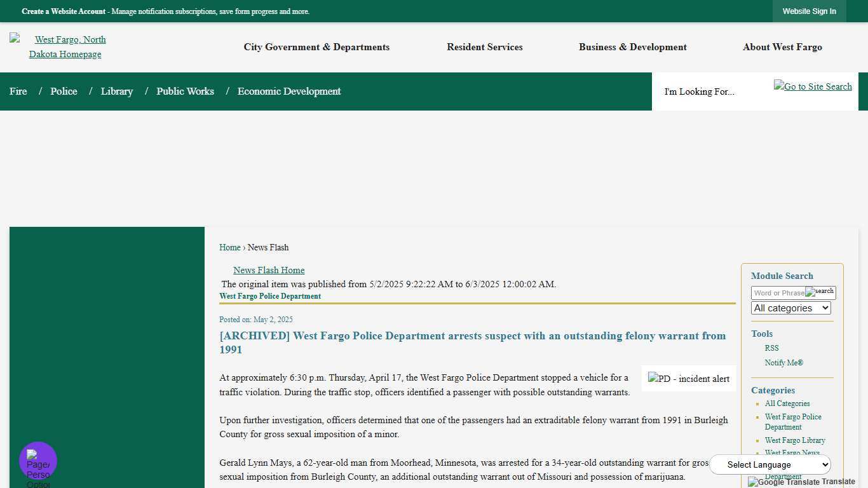Expand the City Government & Departments menu
Screen dimensions: 868x488
pyautogui.click(x=316, y=47)
